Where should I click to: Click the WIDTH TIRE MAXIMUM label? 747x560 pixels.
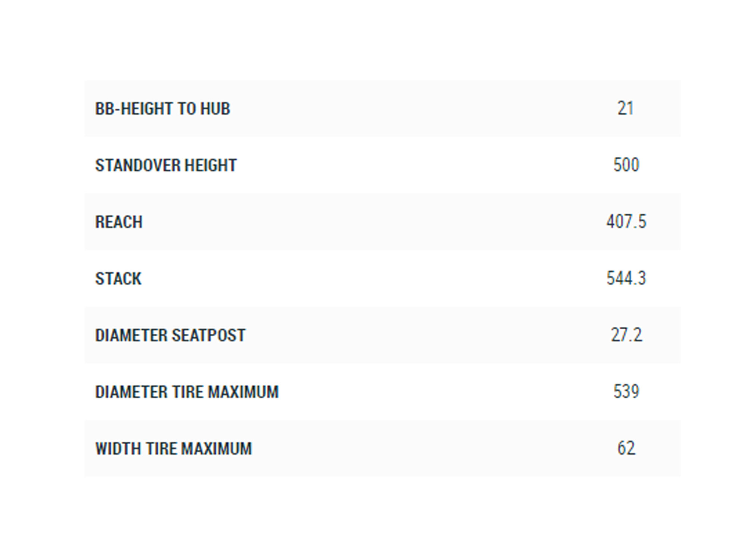click(x=174, y=449)
